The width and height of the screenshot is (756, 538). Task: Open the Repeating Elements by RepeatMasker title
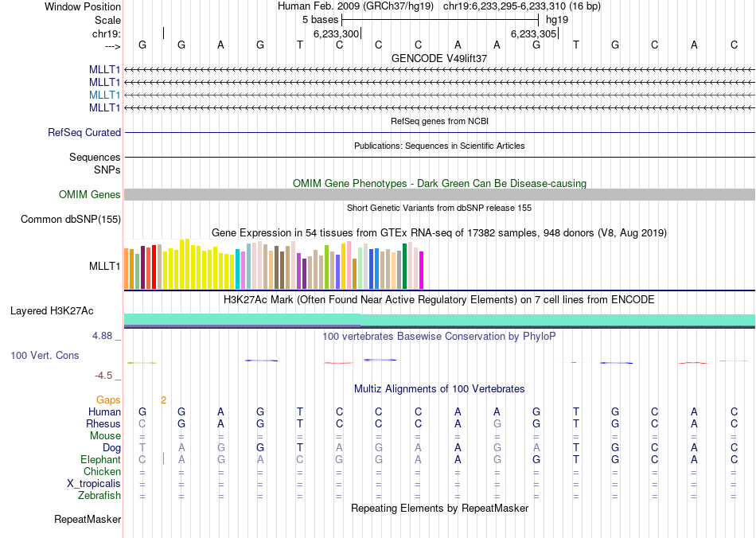click(x=439, y=509)
